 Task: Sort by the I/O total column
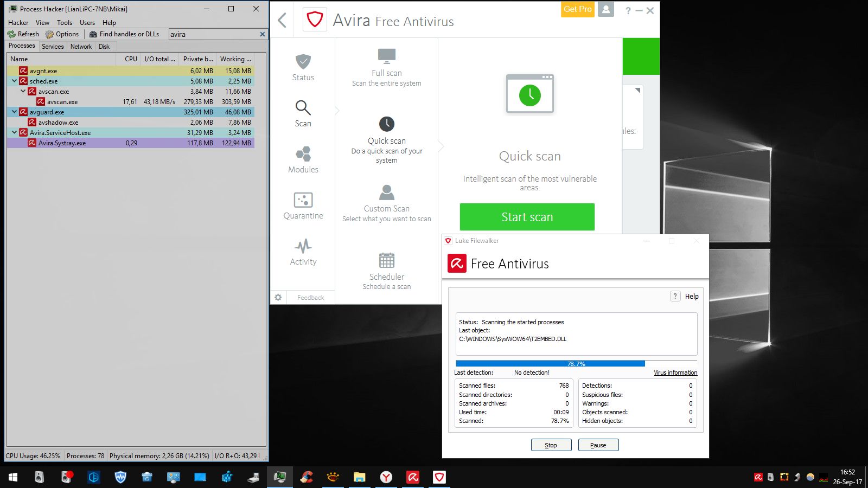point(159,59)
